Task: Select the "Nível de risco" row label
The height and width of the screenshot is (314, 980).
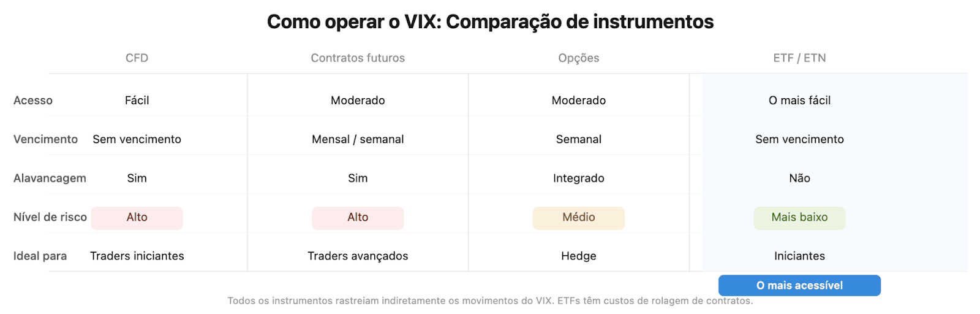Action: (50, 217)
